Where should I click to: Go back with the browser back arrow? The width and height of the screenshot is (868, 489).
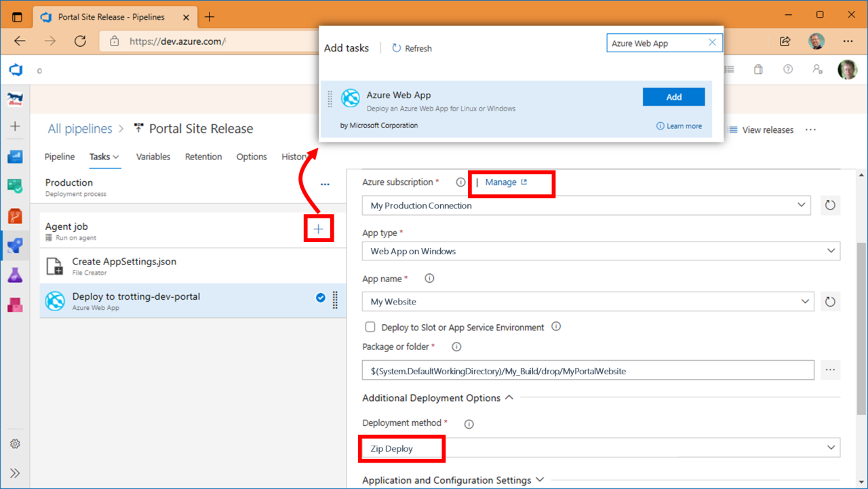[20, 41]
